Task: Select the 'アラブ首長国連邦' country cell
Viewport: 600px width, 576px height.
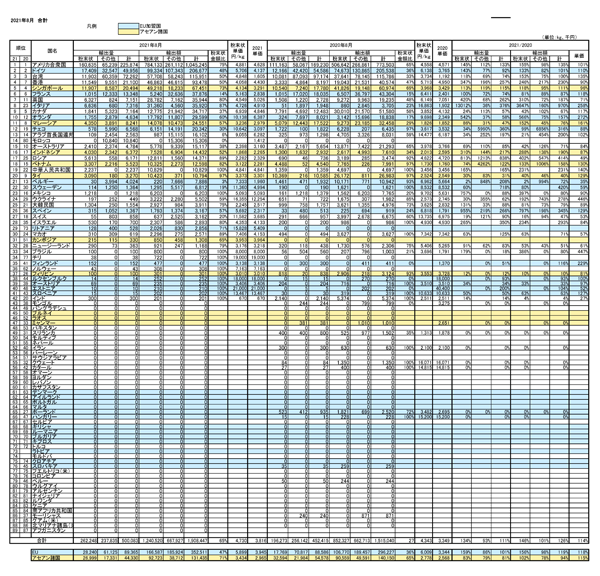Action: click(52, 135)
